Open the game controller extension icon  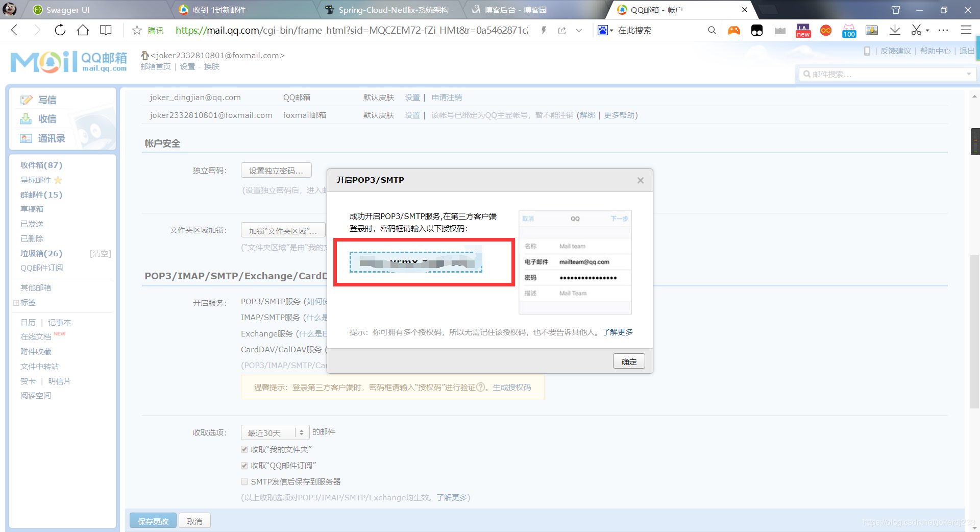pos(734,31)
